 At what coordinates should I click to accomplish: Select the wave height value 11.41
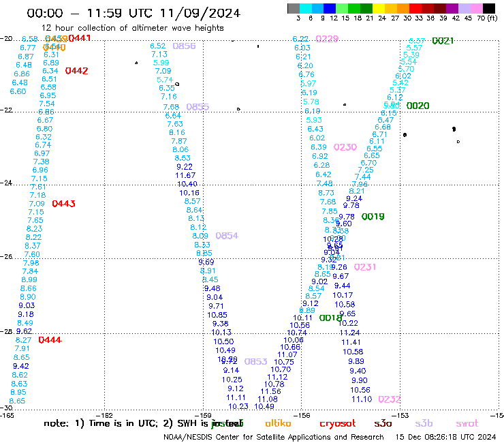(x=351, y=342)
